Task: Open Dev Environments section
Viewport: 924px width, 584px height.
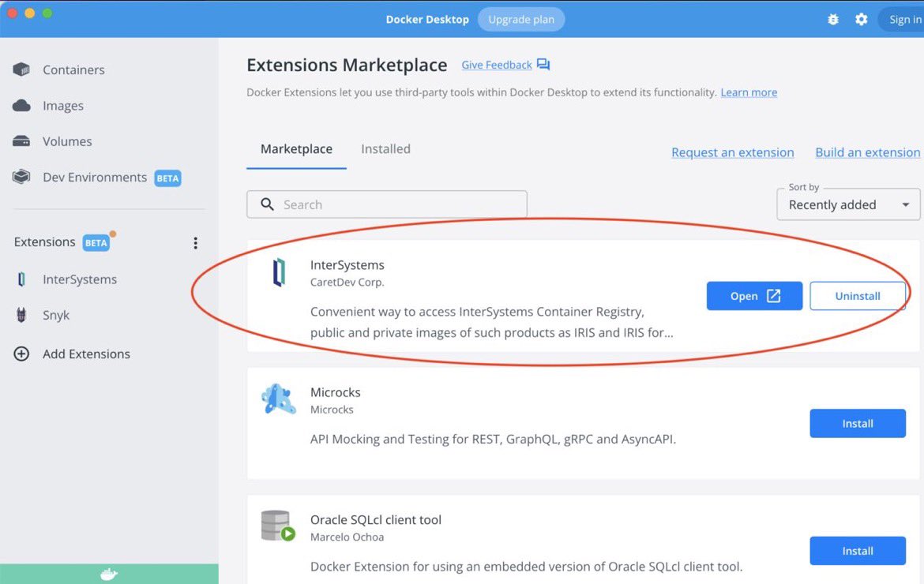Action: tap(95, 178)
